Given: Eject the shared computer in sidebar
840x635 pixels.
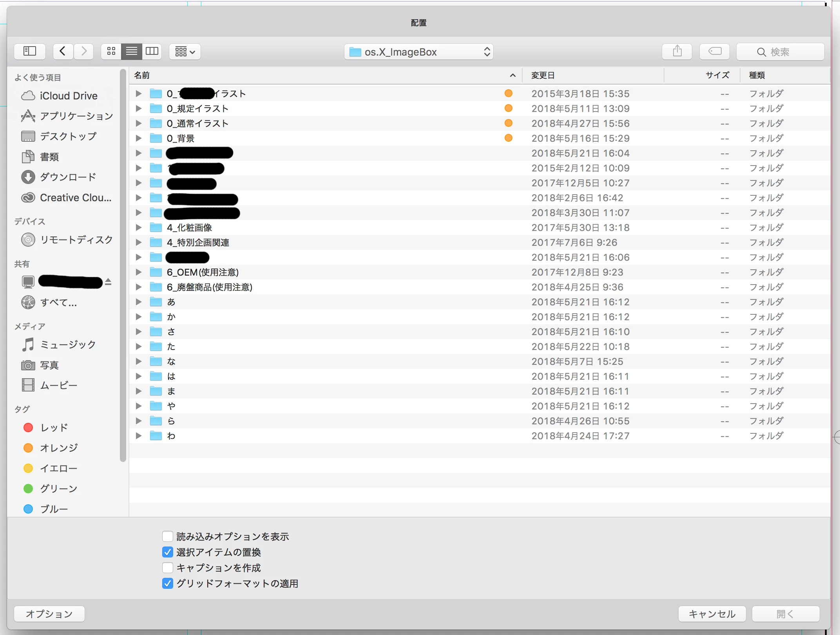Looking at the screenshot, I should point(109,282).
